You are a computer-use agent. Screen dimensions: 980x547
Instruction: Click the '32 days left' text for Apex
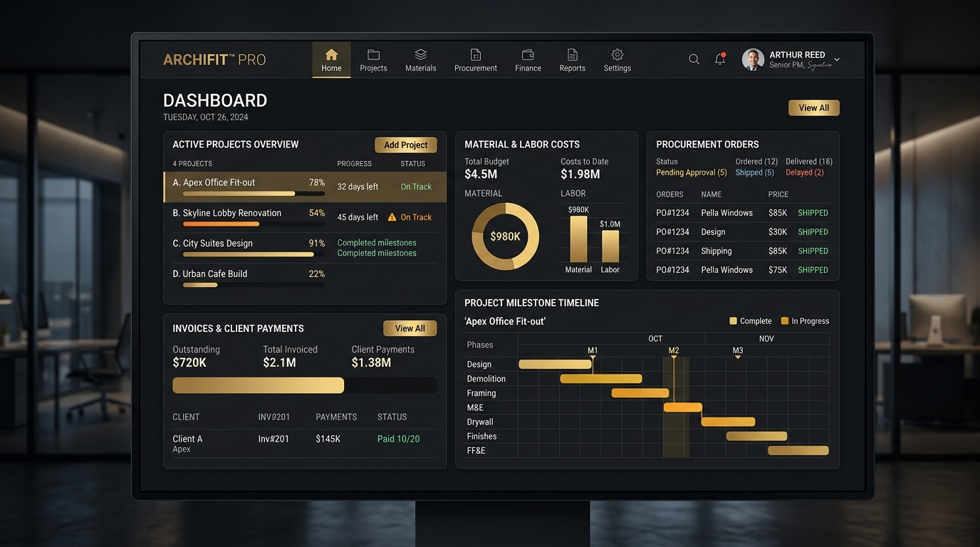[358, 187]
